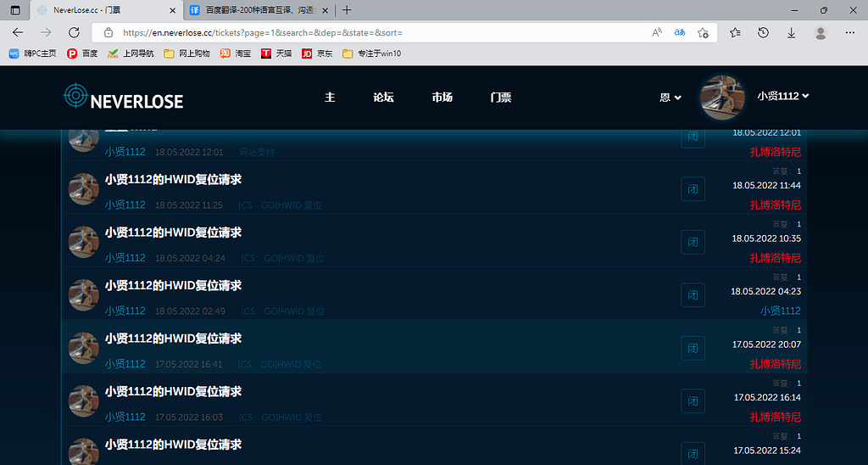
Task: Open the 论坛 navigation menu item
Action: click(x=383, y=97)
